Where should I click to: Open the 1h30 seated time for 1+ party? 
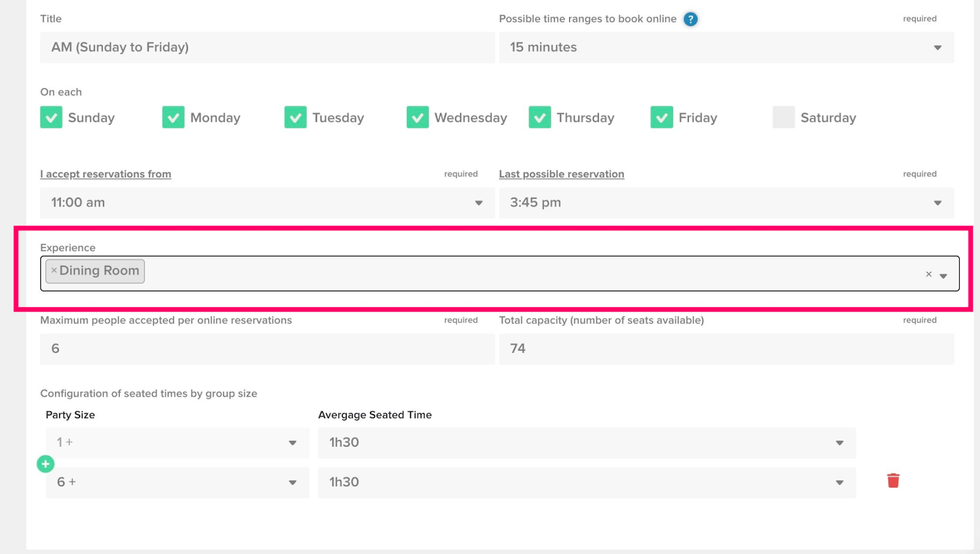click(x=586, y=443)
